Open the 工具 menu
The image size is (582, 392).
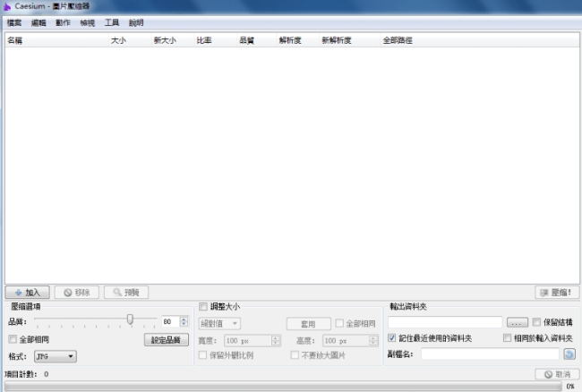click(x=112, y=23)
